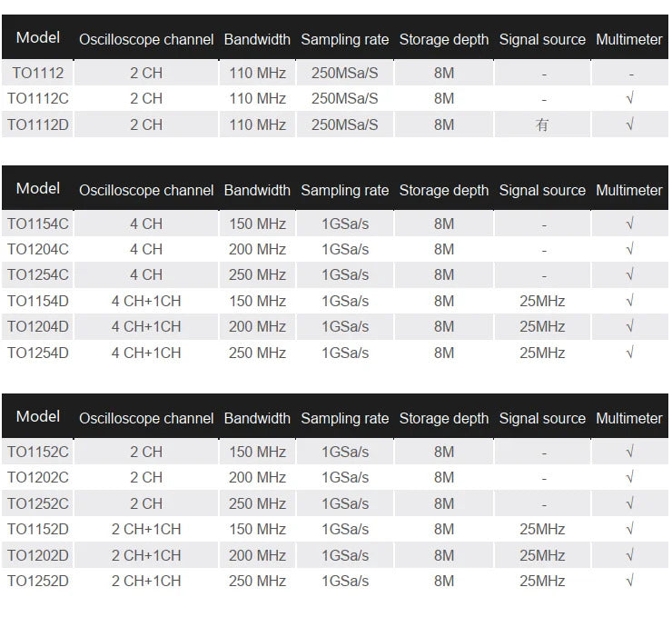Screen dimensions: 672x637
Task: Click the 4 CH+1CH cell for TO1254D
Action: point(146,353)
